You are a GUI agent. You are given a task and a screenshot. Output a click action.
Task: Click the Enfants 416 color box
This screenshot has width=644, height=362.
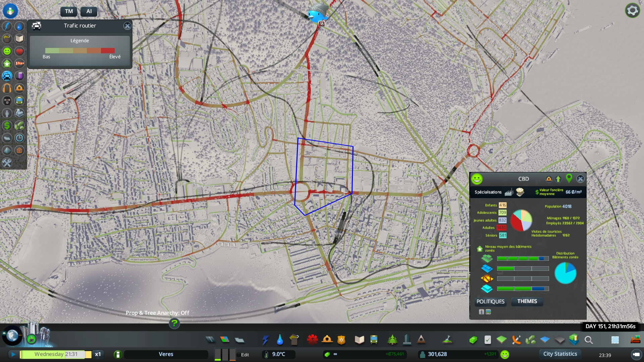pyautogui.click(x=502, y=205)
